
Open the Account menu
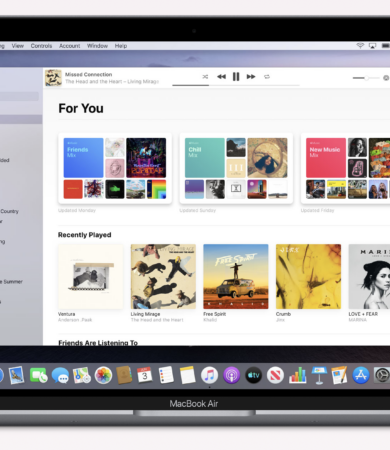pyautogui.click(x=70, y=46)
